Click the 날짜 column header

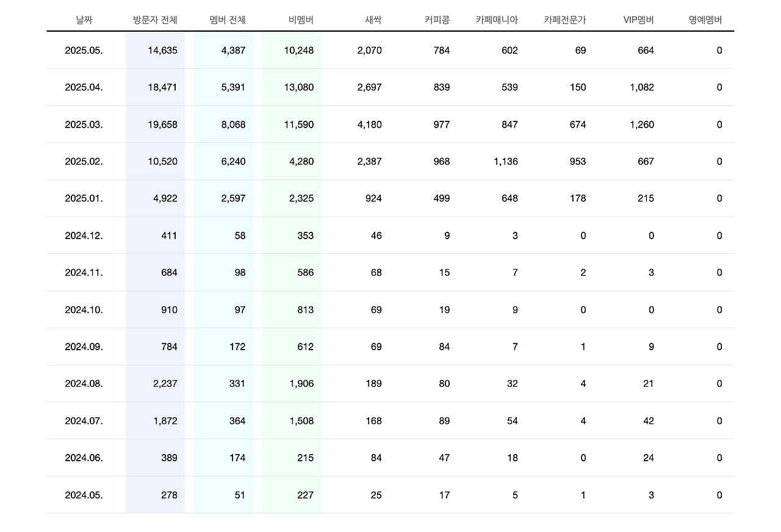(x=84, y=19)
